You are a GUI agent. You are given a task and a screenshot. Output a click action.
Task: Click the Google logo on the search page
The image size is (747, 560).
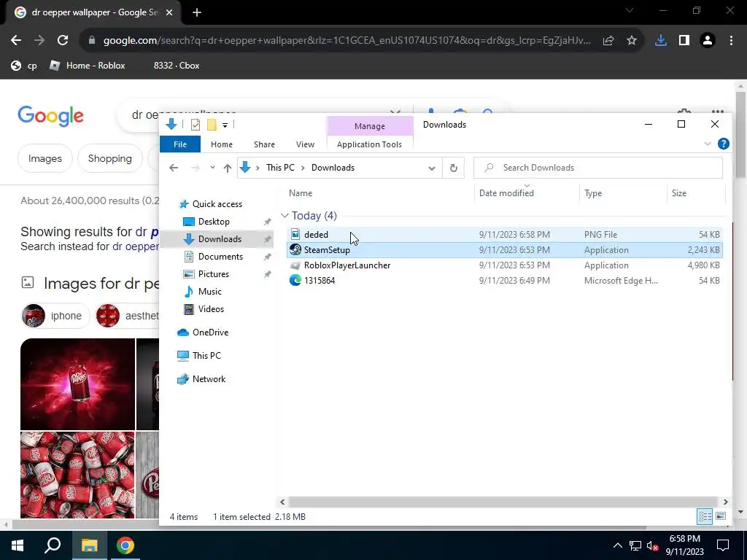pos(50,116)
